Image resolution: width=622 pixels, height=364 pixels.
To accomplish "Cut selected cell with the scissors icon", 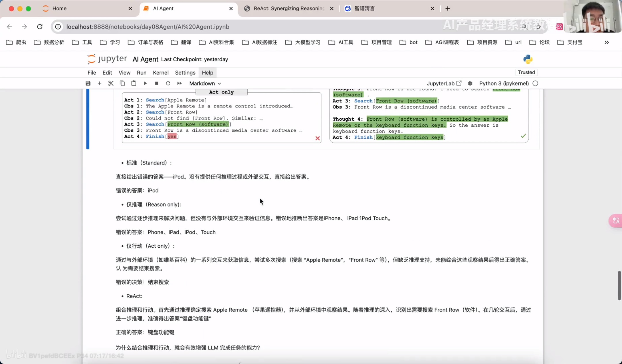I will click(x=111, y=83).
